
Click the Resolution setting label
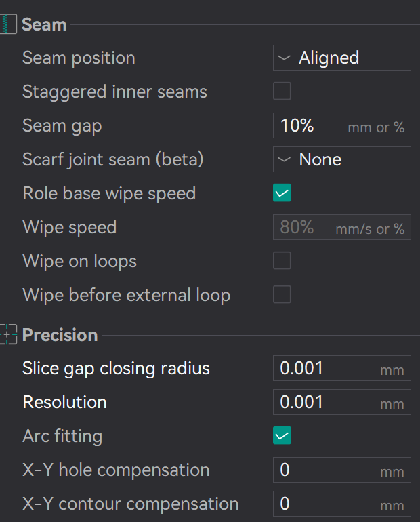64,403
